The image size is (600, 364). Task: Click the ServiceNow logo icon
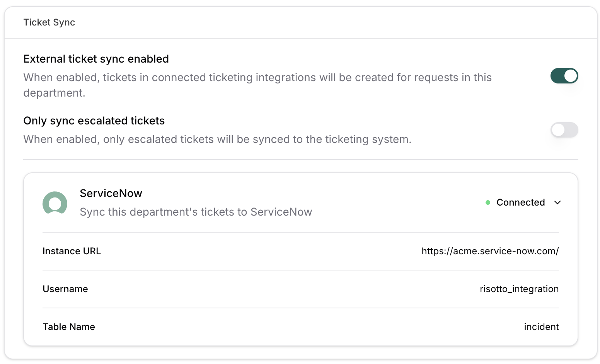(55, 203)
